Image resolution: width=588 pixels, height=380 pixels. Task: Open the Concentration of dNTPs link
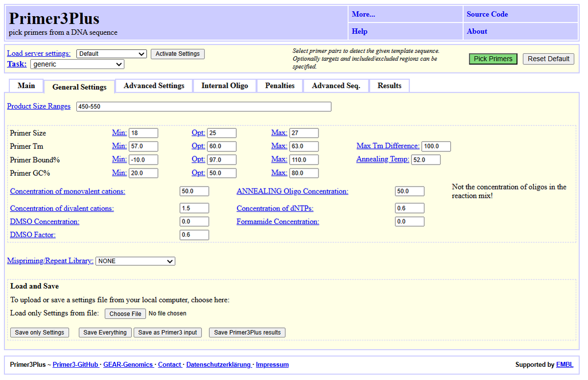click(x=275, y=209)
